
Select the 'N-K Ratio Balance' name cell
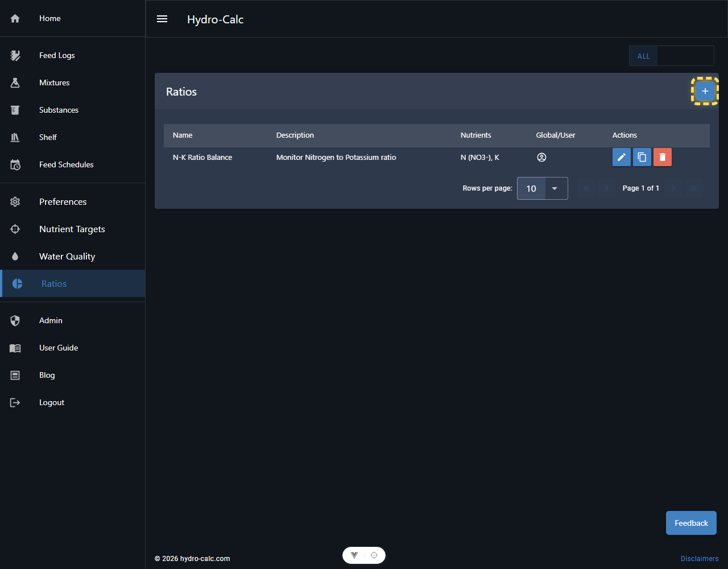point(202,158)
